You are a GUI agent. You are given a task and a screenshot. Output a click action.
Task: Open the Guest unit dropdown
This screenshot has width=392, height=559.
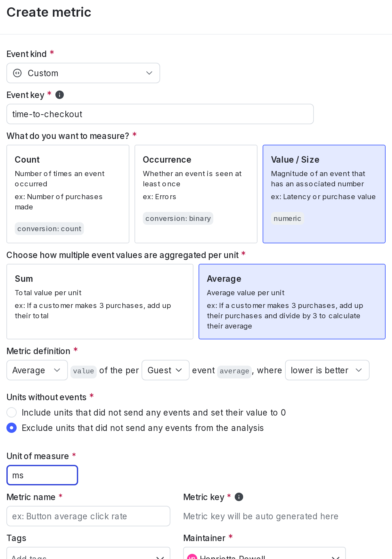point(165,370)
